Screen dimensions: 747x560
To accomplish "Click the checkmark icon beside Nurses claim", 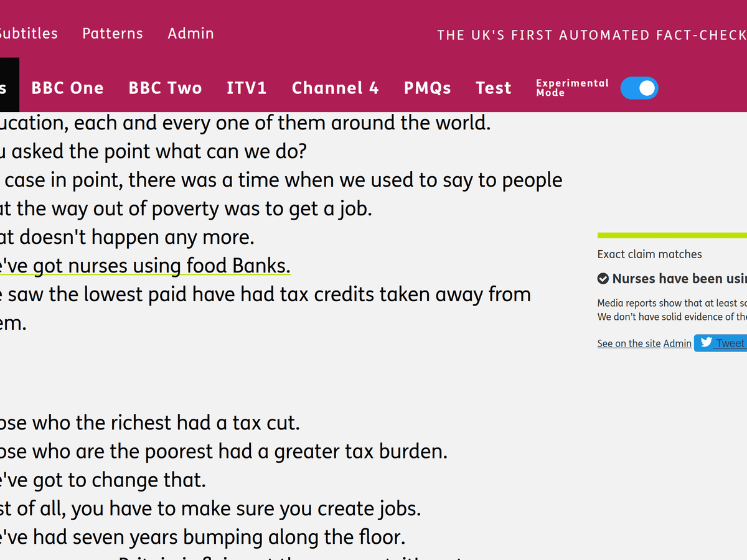I will (x=603, y=279).
